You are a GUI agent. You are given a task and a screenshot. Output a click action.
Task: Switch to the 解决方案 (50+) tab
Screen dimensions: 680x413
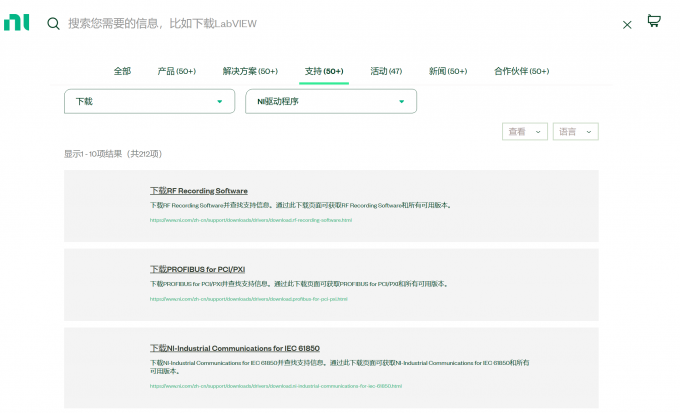tap(250, 71)
